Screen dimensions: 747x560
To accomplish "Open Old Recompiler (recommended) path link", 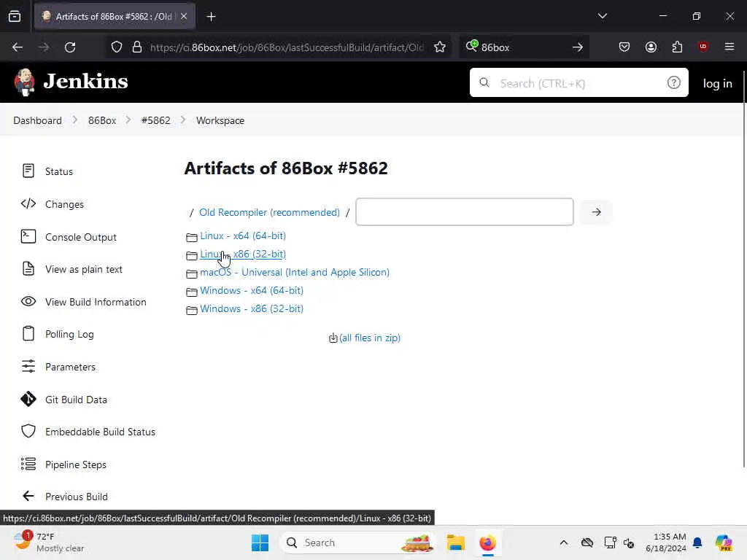I will tap(270, 212).
